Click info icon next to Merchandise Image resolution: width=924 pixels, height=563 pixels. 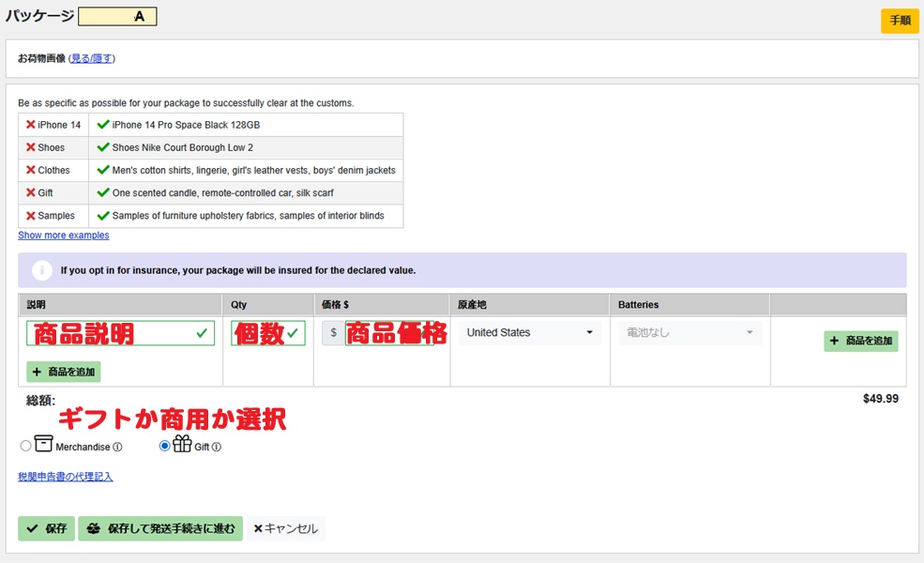click(x=117, y=448)
